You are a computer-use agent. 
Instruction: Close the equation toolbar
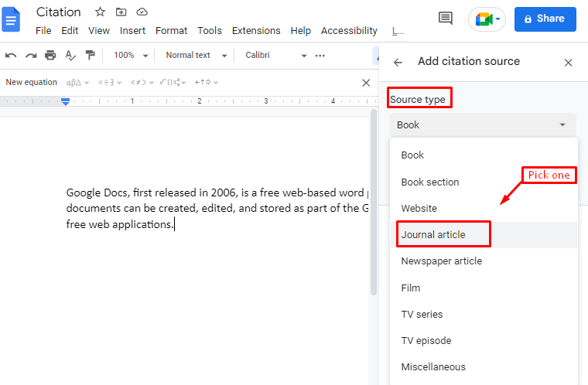[x=366, y=83]
